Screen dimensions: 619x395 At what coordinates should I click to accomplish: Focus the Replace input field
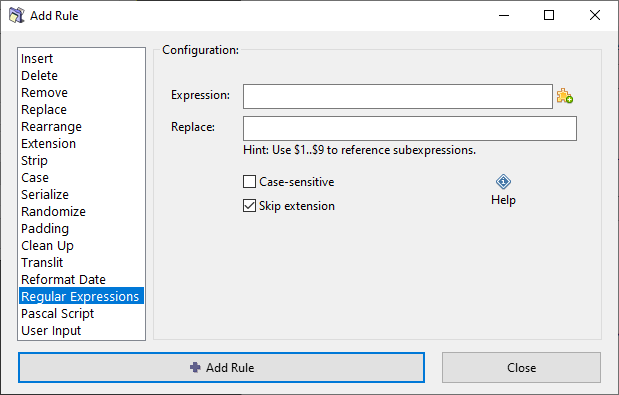tap(410, 128)
